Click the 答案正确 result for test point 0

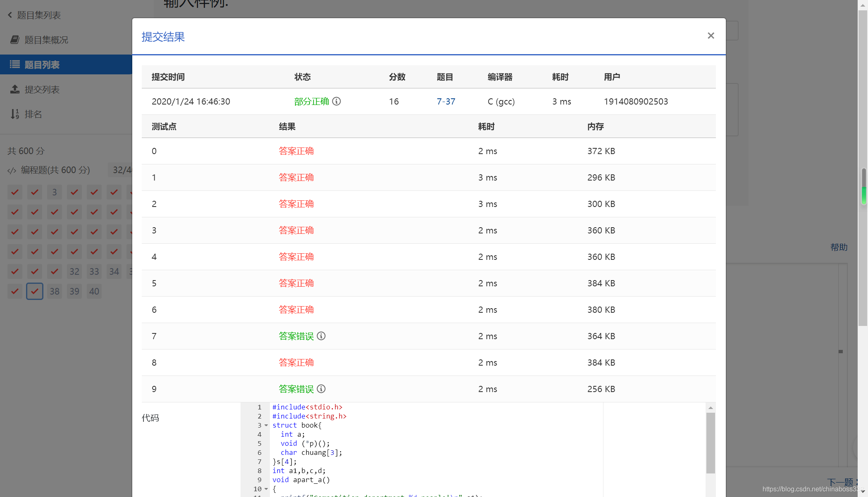[x=296, y=151]
